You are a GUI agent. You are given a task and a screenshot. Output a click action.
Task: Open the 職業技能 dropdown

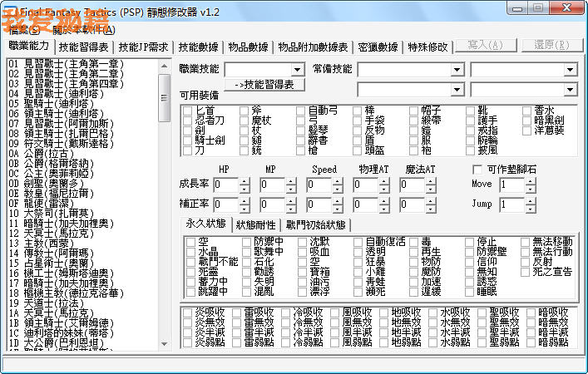[x=298, y=70]
